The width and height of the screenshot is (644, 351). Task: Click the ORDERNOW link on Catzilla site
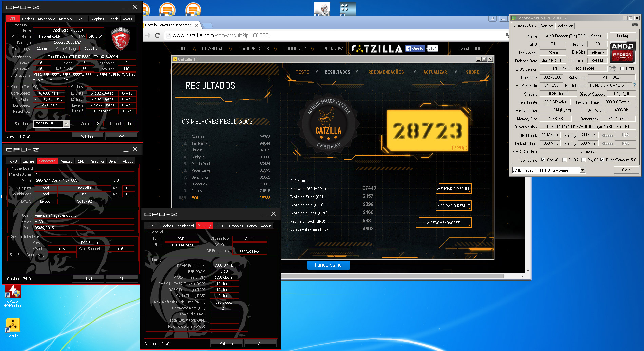pyautogui.click(x=331, y=49)
